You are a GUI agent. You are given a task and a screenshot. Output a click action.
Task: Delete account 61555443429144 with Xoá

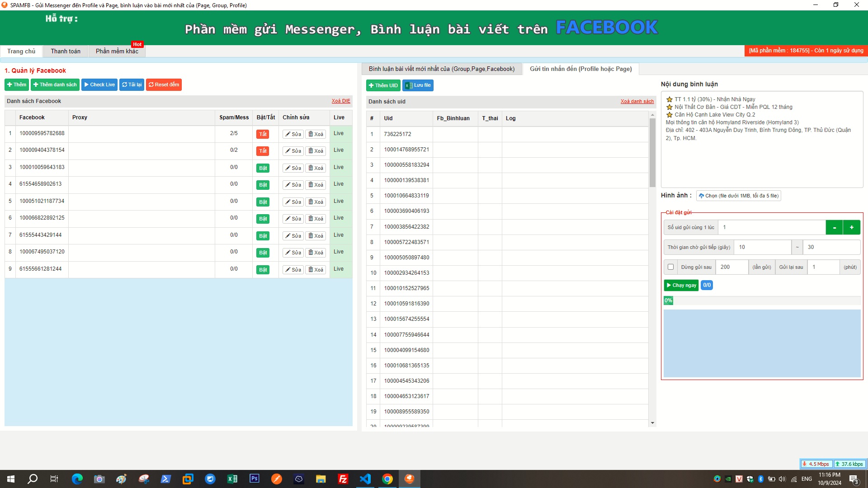click(316, 236)
